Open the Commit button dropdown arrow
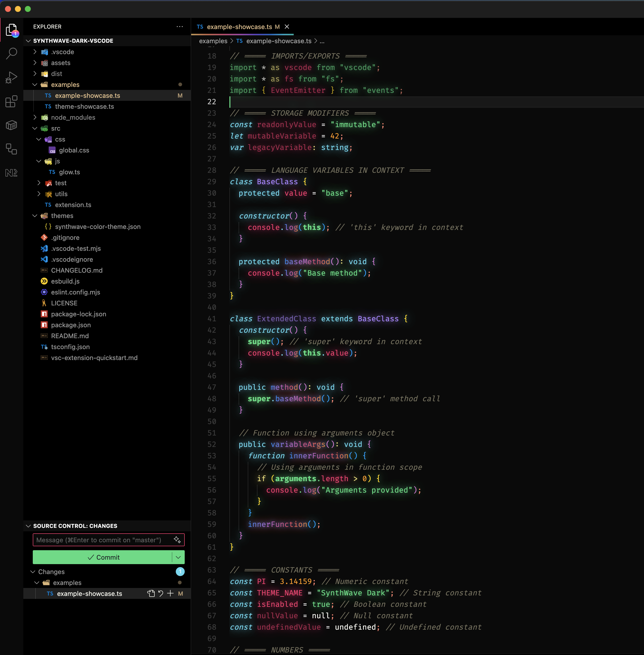644x655 pixels. (x=178, y=557)
